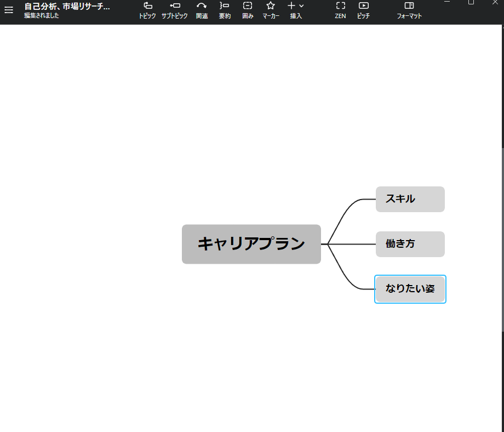
Task: Click the 挿入 plus icon
Action: pyautogui.click(x=291, y=5)
